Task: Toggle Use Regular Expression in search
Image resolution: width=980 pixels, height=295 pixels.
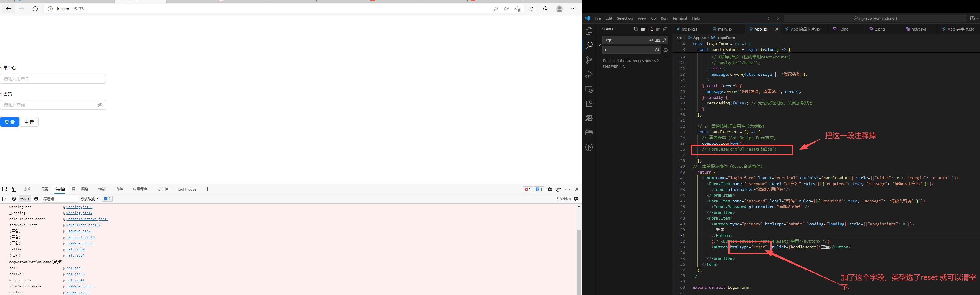Action: click(x=665, y=40)
